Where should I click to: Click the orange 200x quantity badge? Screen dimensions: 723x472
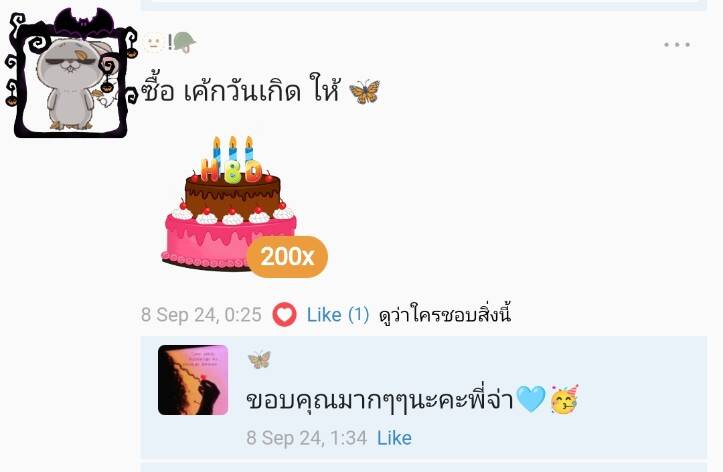click(x=287, y=257)
